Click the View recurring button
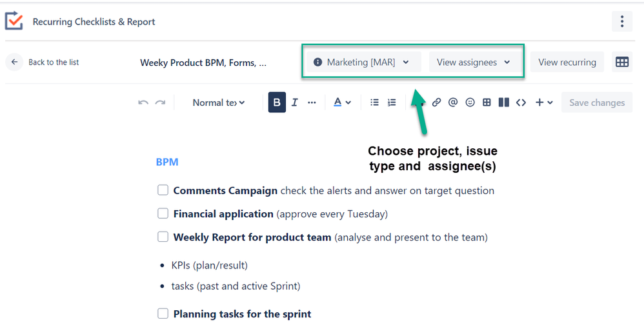This screenshot has width=644, height=329. click(x=567, y=63)
